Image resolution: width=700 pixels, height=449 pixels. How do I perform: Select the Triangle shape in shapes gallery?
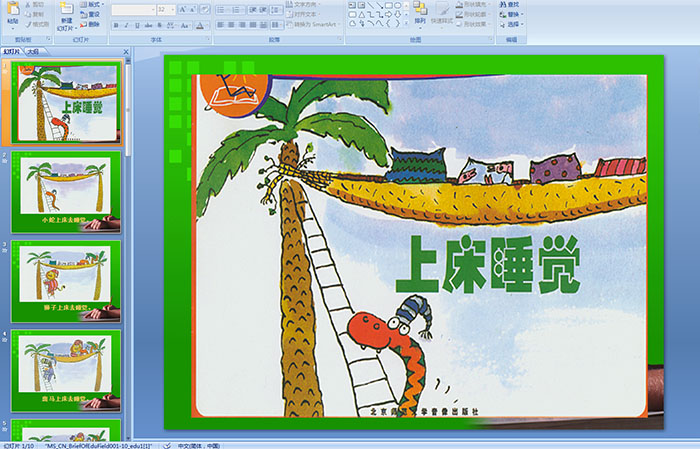pyautogui.click(x=362, y=14)
